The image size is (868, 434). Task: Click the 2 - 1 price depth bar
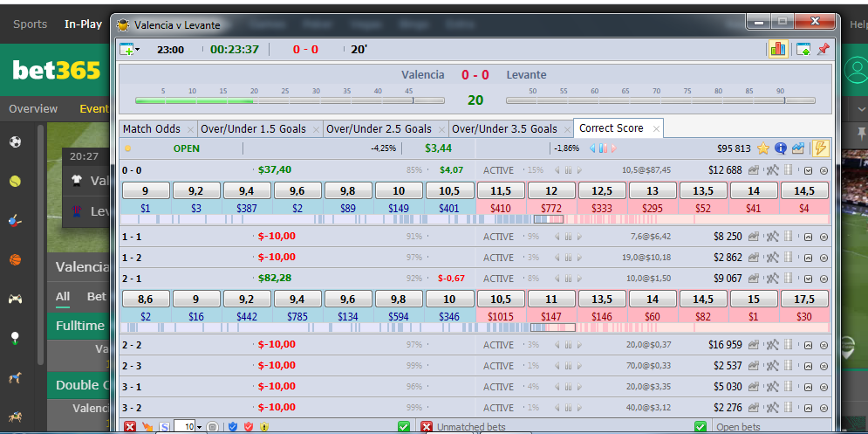pyautogui.click(x=475, y=328)
